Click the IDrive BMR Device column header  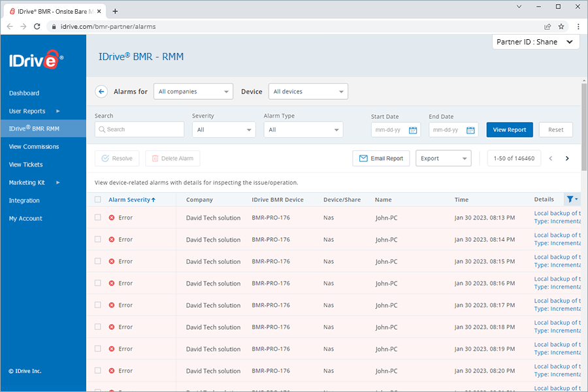coord(278,200)
